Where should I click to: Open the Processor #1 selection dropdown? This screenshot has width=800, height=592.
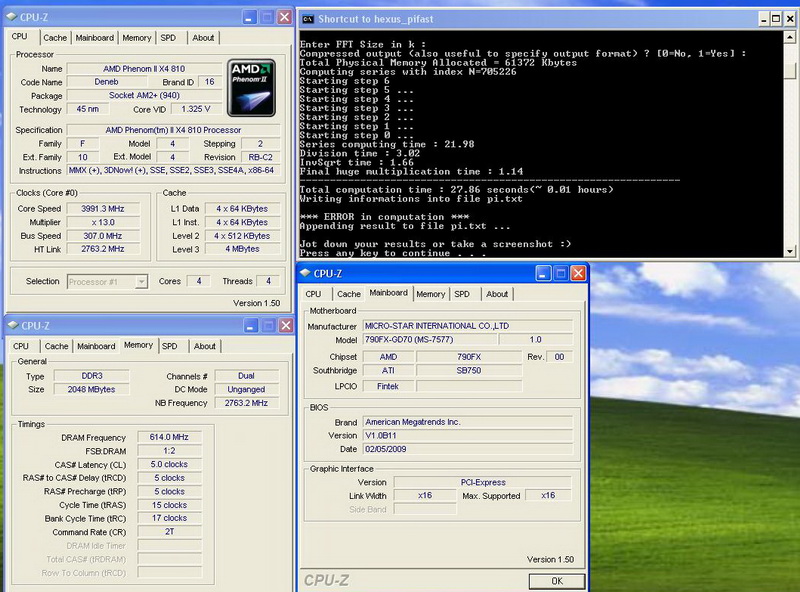coord(141,282)
